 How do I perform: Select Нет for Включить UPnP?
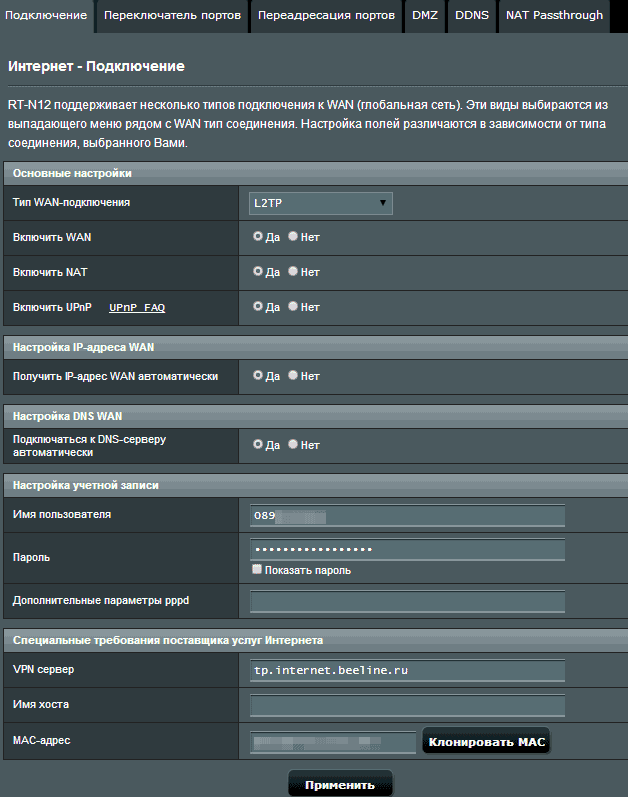293,306
